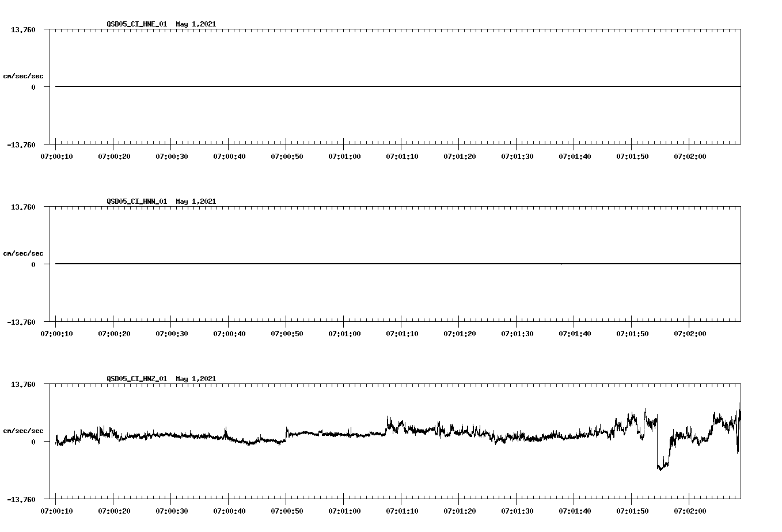The width and height of the screenshot is (782, 532).
Task: Select the flat trace in the HNN plot
Action: click(x=346, y=264)
